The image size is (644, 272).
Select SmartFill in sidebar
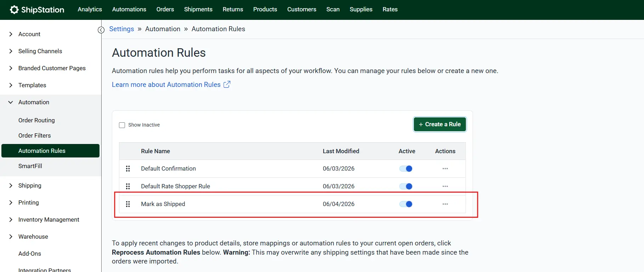[30, 166]
